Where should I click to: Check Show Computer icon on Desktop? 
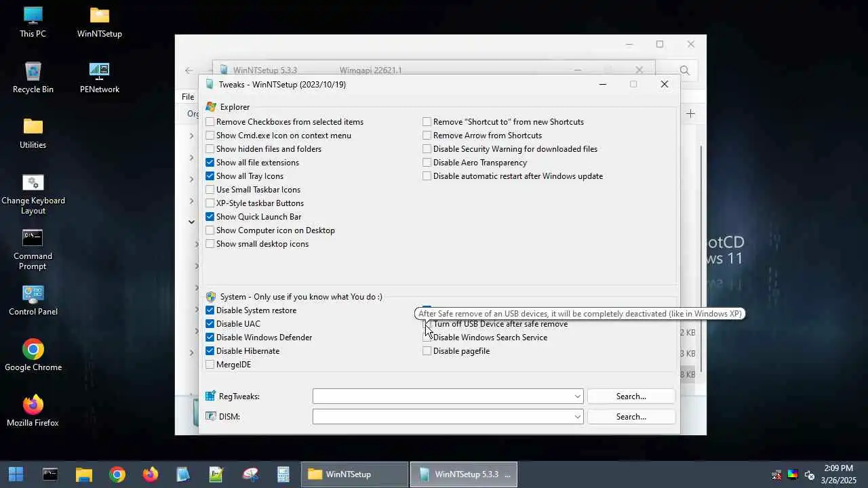pyautogui.click(x=210, y=230)
